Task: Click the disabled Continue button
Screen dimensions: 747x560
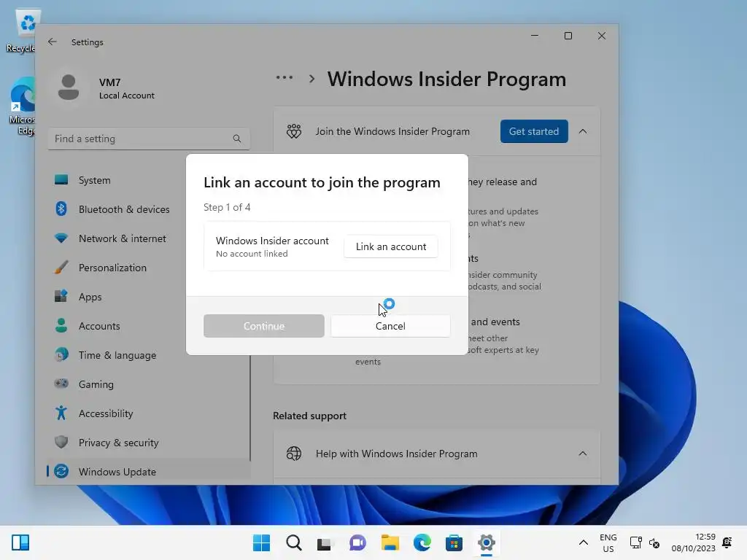Action: (264, 326)
